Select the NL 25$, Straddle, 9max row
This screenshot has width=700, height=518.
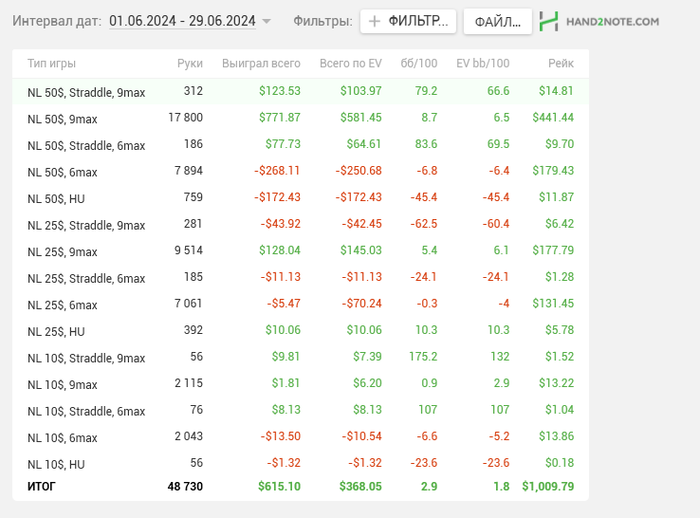pos(300,224)
